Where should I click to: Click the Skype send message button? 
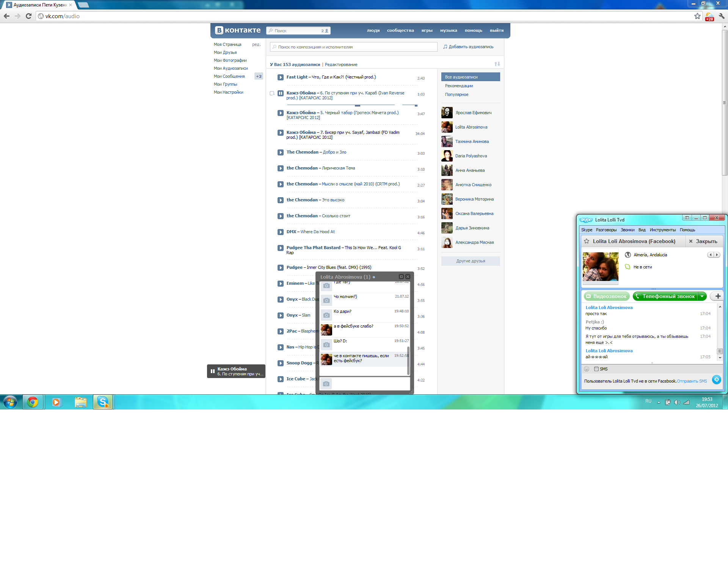pyautogui.click(x=716, y=380)
